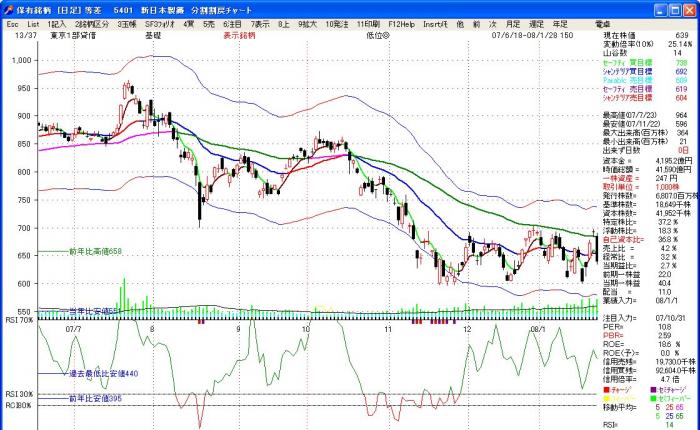Click the 9拡大 zoom-in button
This screenshot has height=430, width=700.
tap(307, 22)
